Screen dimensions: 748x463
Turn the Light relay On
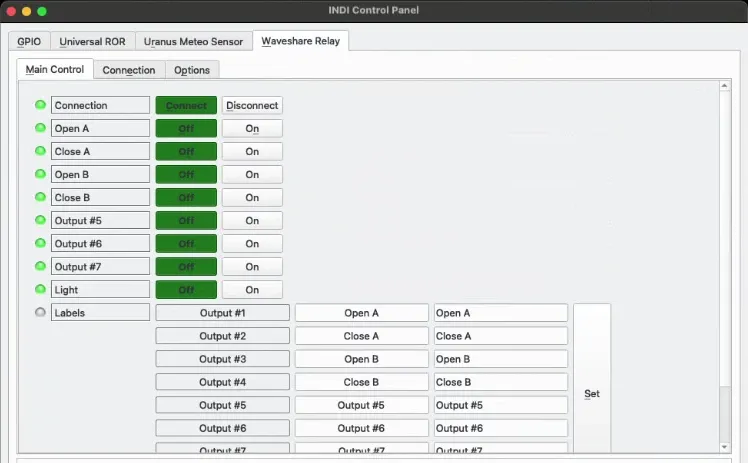(x=252, y=290)
